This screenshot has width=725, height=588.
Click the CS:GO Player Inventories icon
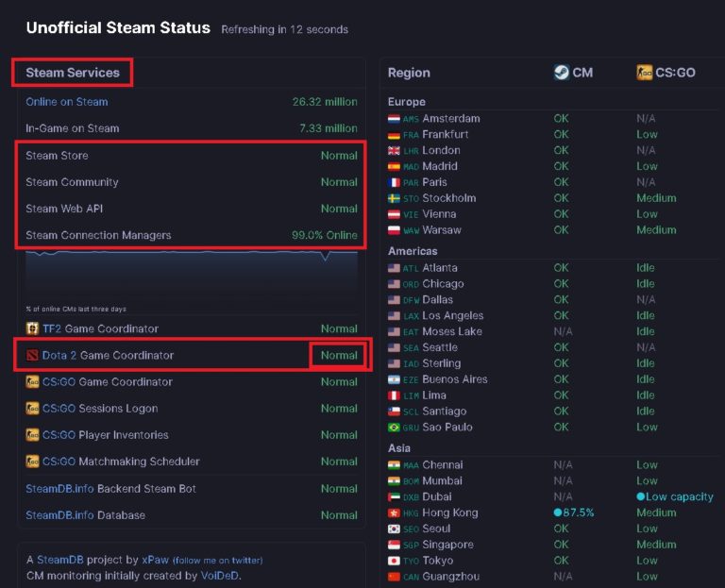(32, 435)
